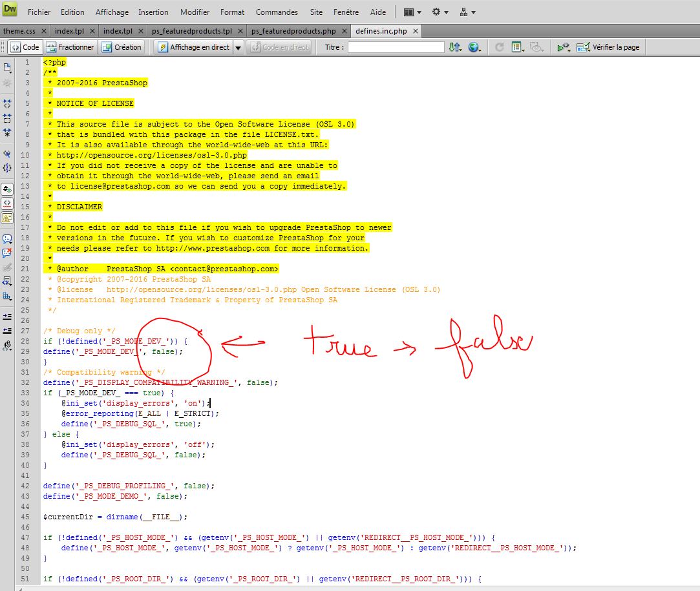The height and width of the screenshot is (591, 700).
Task: Click the globe preview in browser icon
Action: point(475,47)
